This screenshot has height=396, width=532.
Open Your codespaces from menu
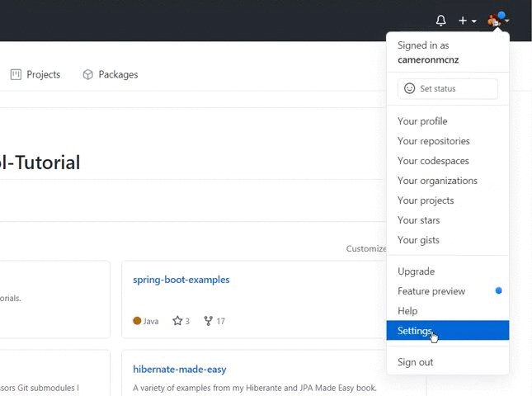pos(433,161)
